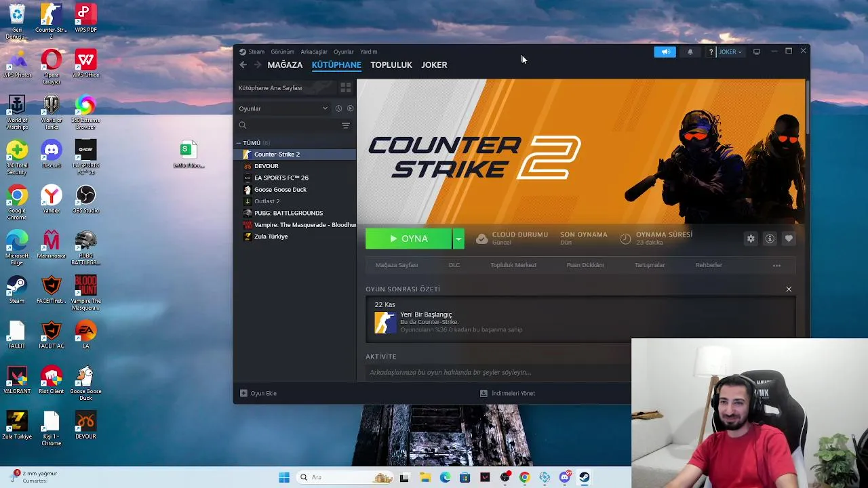Open the Play button dropdown arrow
868x488 pixels.
click(x=459, y=239)
